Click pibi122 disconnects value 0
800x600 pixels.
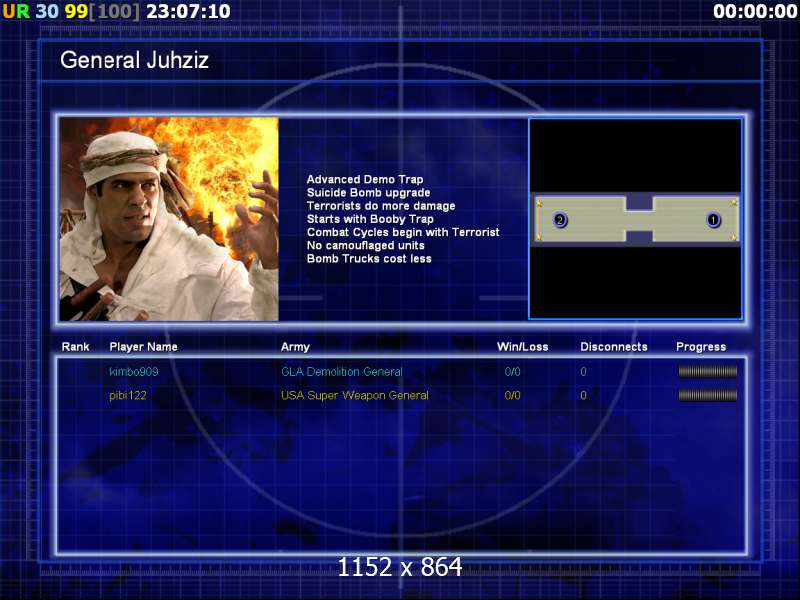[584, 395]
